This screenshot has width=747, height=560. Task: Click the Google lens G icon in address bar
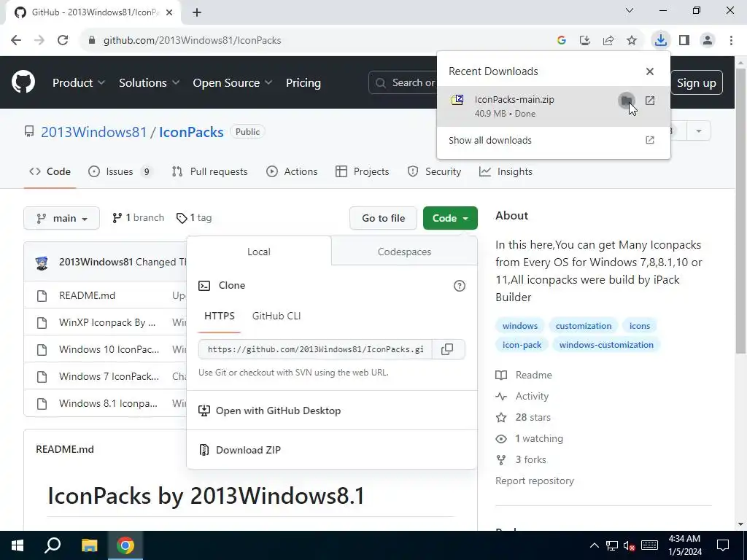coord(562,41)
